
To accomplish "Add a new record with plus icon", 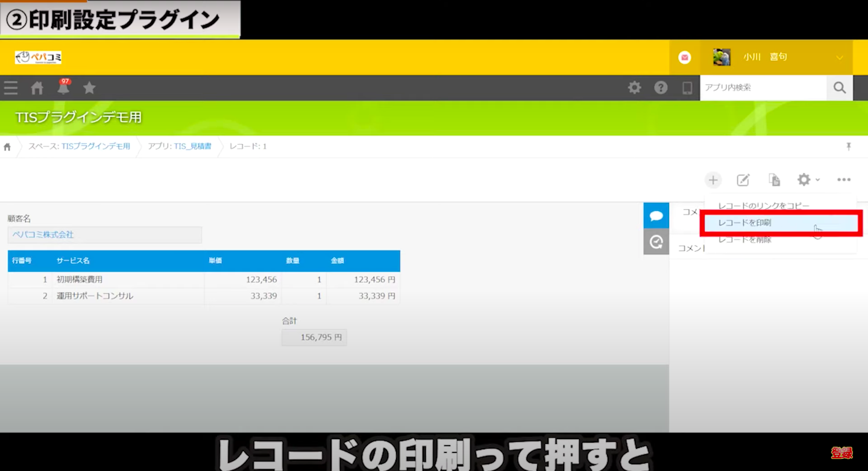I will [712, 180].
